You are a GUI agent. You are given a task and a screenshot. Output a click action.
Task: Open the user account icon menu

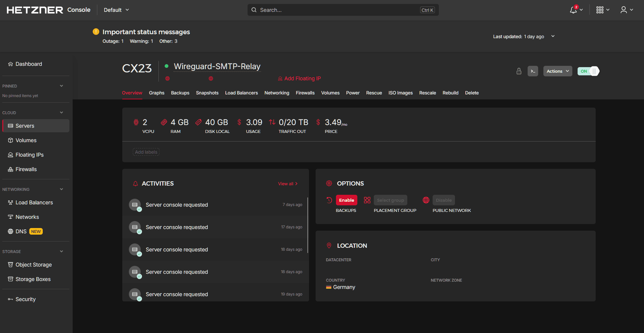tap(623, 10)
